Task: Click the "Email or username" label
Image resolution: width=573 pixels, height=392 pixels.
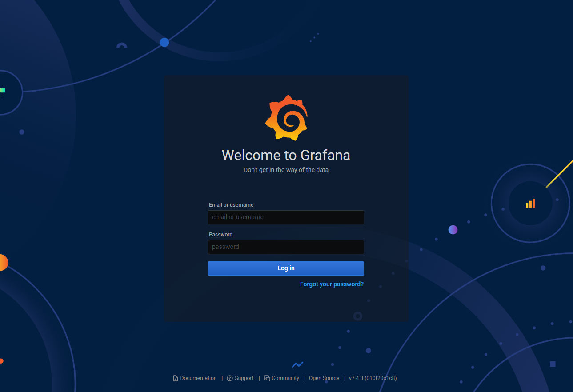Action: [231, 205]
